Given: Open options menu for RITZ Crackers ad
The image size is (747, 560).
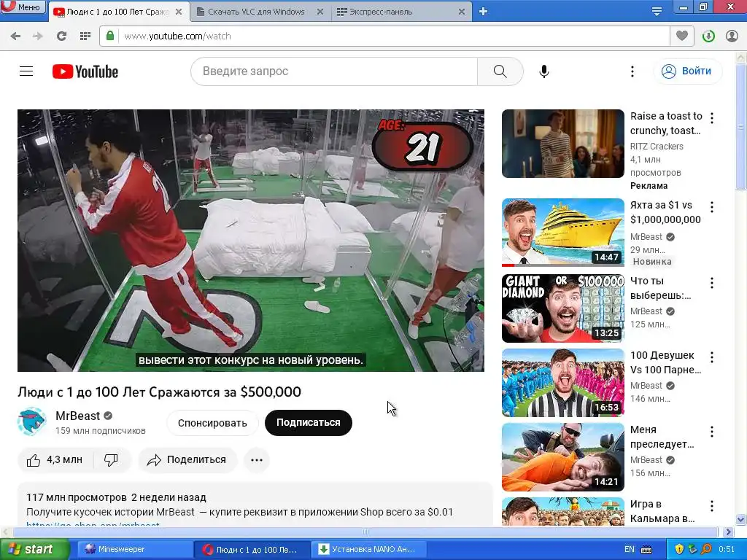Looking at the screenshot, I should click(x=712, y=117).
